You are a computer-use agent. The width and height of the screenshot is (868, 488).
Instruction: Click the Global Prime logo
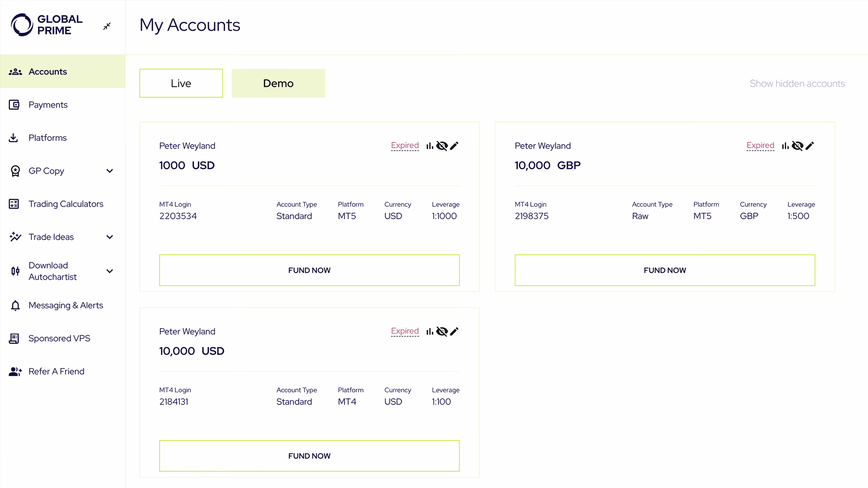47,25
